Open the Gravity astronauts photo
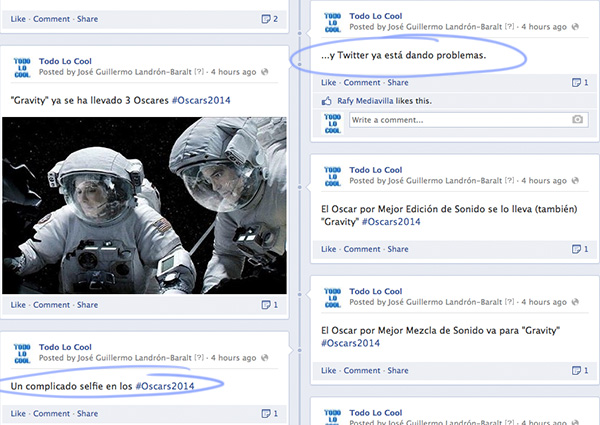 144,205
